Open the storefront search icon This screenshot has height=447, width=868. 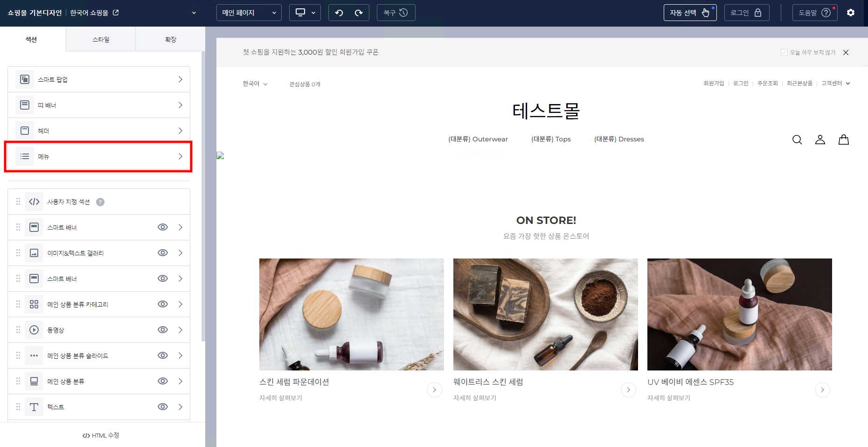797,140
